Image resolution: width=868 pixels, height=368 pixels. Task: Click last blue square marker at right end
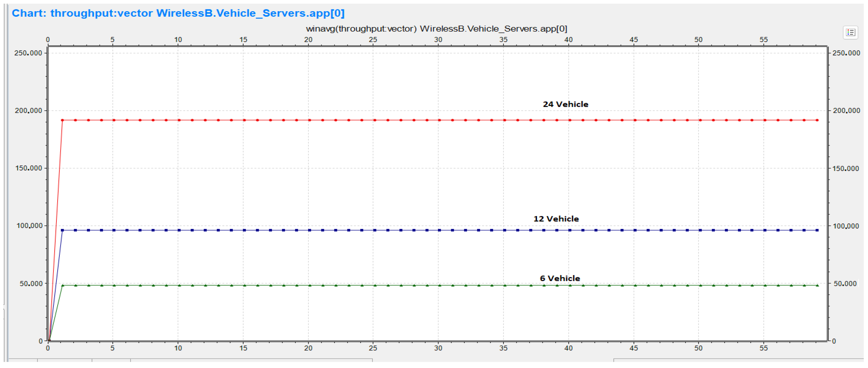(817, 230)
